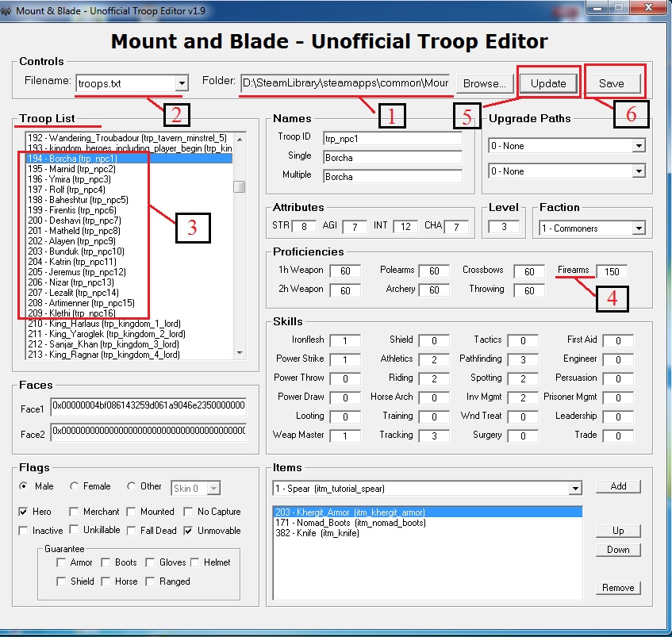Open the Faction dropdown
The height and width of the screenshot is (637, 672).
click(x=639, y=228)
